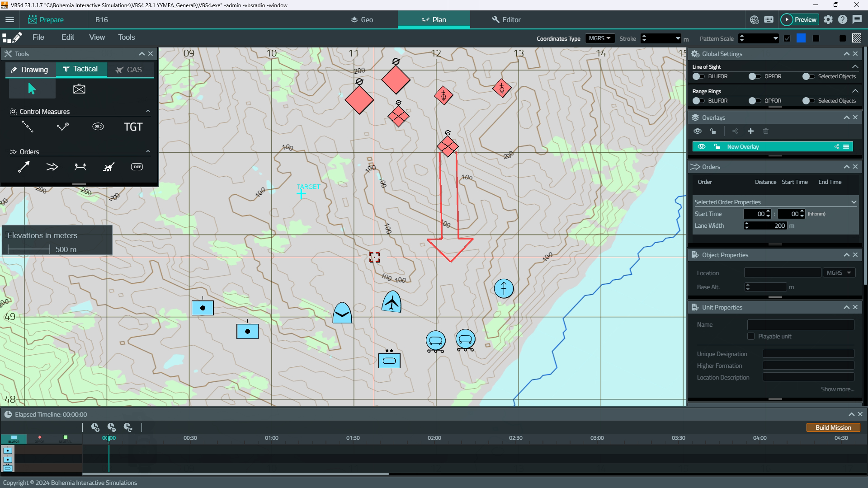
Task: Click the Build Mission button
Action: coord(833,427)
